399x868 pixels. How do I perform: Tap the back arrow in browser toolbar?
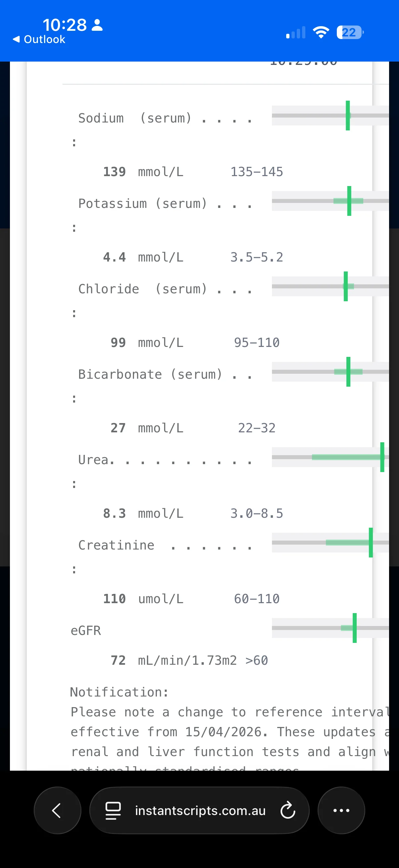pyautogui.click(x=57, y=810)
